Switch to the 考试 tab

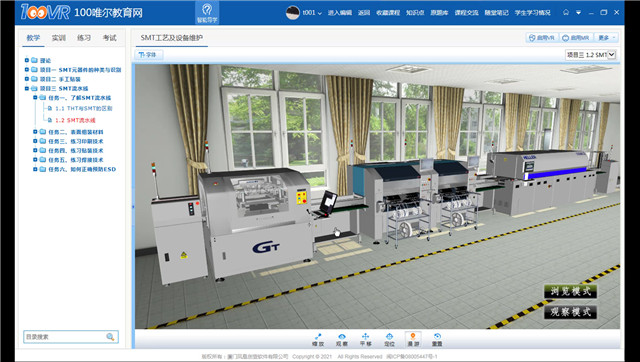(109, 38)
